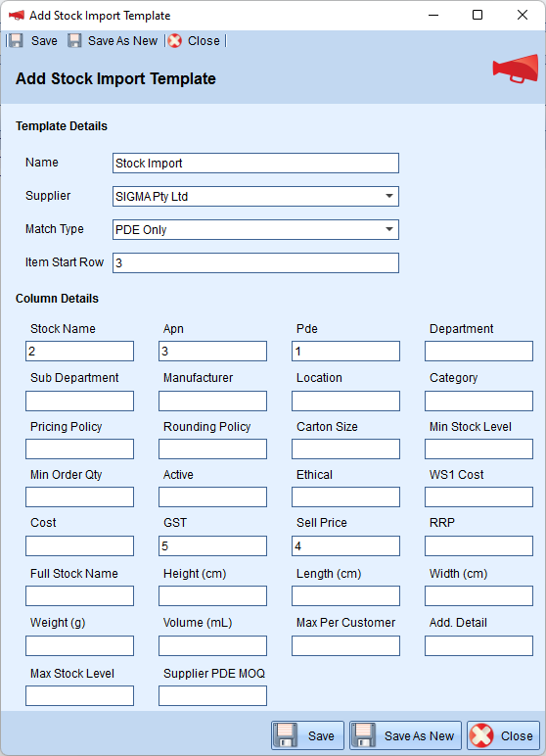Click the megaphone icon in title bar

click(x=17, y=16)
